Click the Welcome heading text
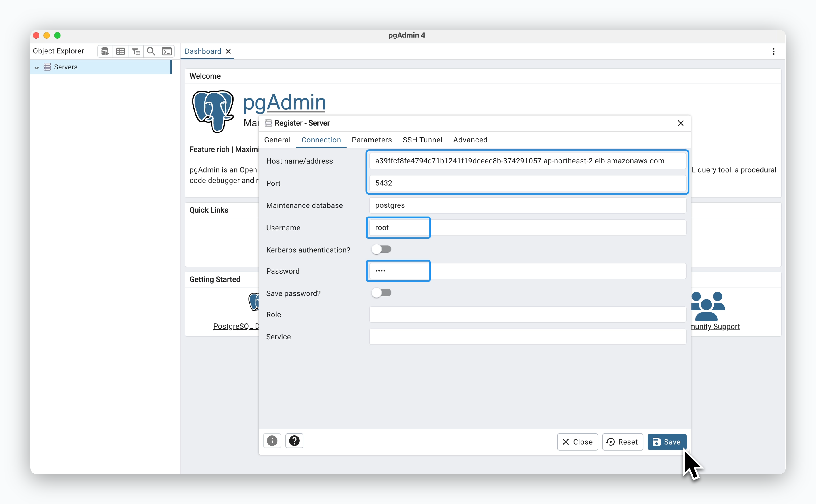Viewport: 816px width, 504px height. (205, 76)
